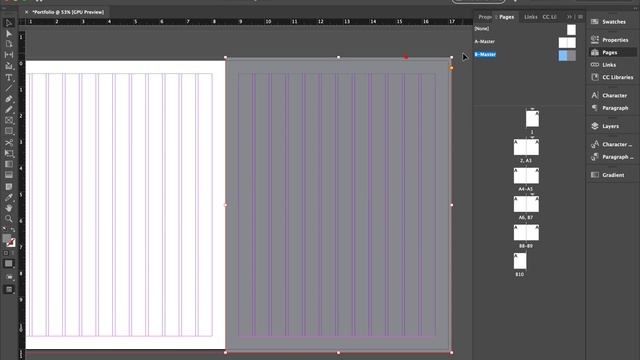Change the screen mode button
Screen dimensions: 640x360
pyautogui.click(x=9, y=290)
